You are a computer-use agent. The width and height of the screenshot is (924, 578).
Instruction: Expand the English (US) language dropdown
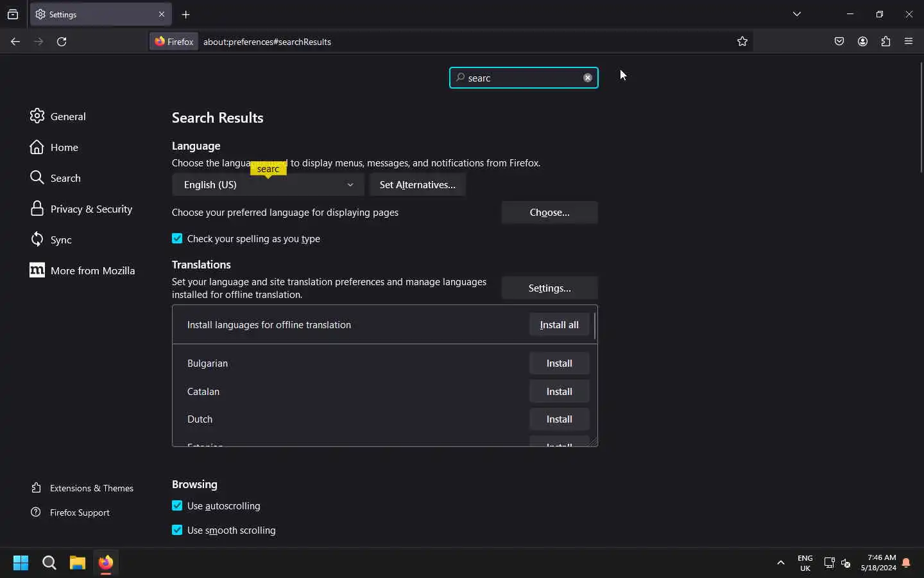pos(268,185)
